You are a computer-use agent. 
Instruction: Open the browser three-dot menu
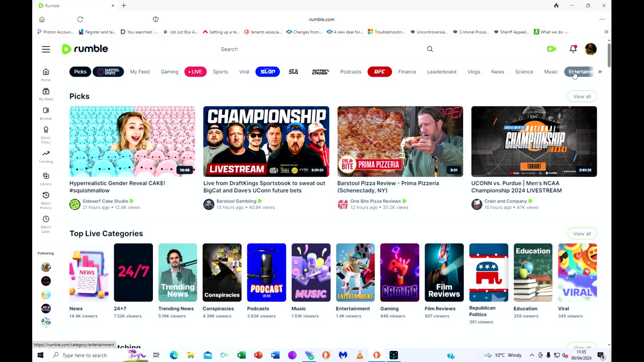[602, 19]
